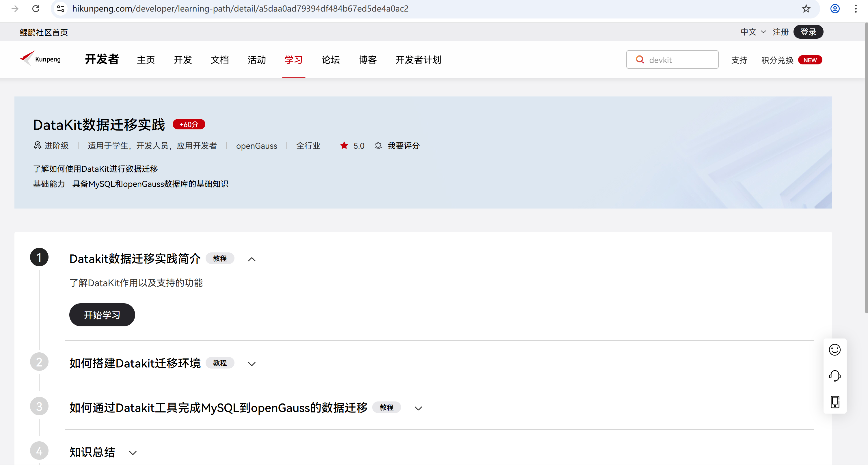The image size is (868, 465).
Task: Click the 进阶级 level icon
Action: (x=38, y=145)
